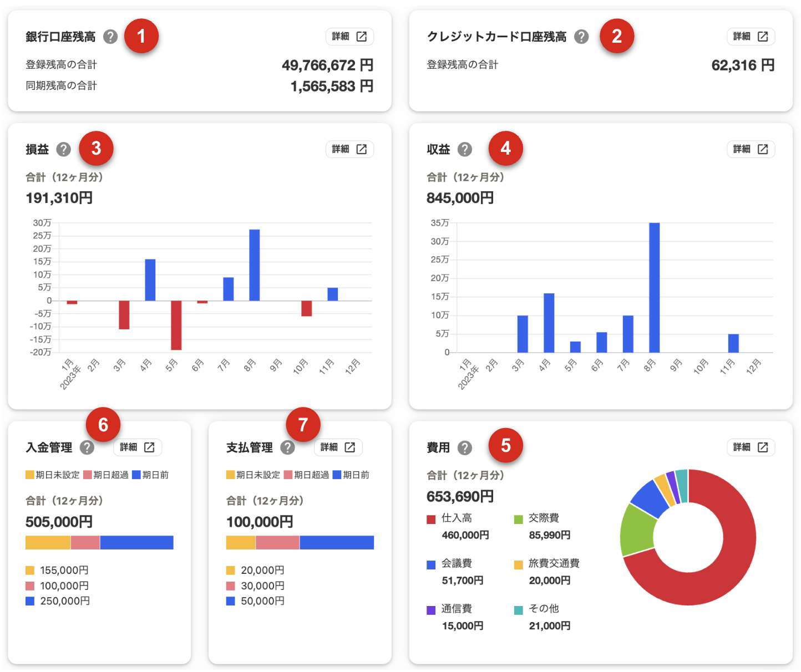Click the help icon beside 損益
Image resolution: width=801 pixels, height=672 pixels.
click(64, 149)
